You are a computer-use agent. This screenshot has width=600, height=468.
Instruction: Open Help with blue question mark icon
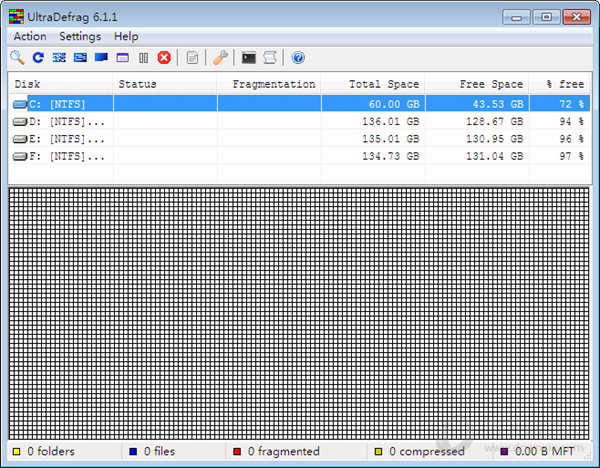tap(298, 58)
